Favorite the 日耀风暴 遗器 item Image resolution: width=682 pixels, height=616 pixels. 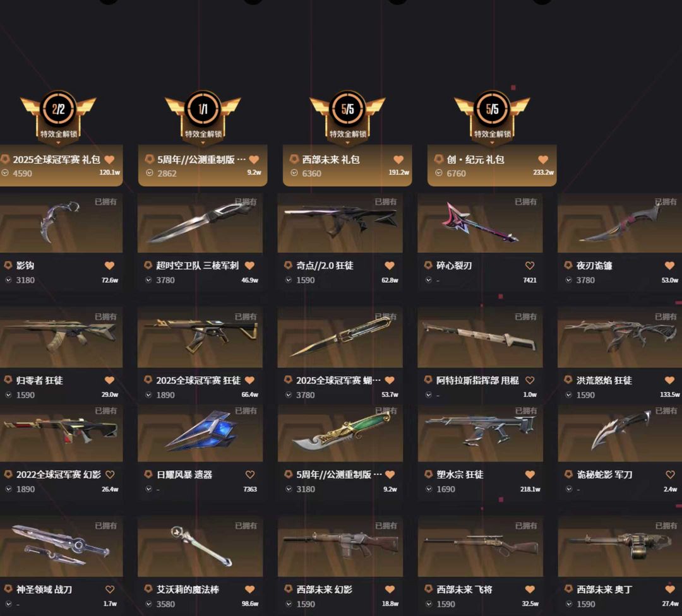249,475
